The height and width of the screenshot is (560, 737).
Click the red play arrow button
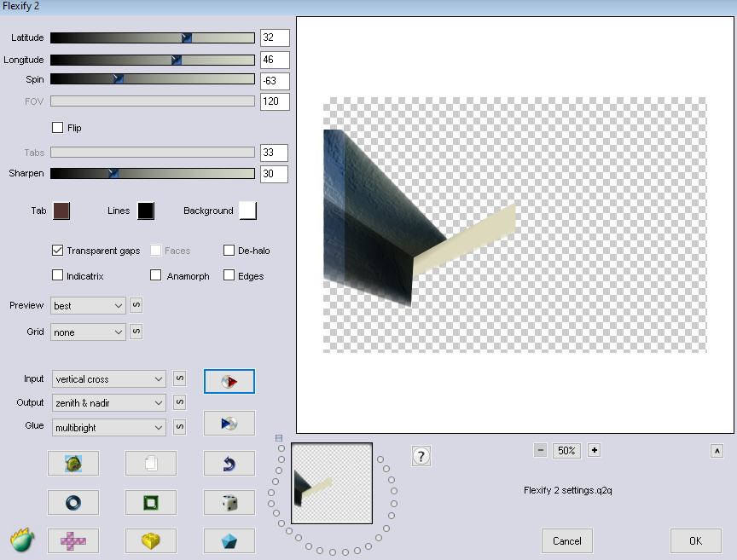tap(229, 381)
